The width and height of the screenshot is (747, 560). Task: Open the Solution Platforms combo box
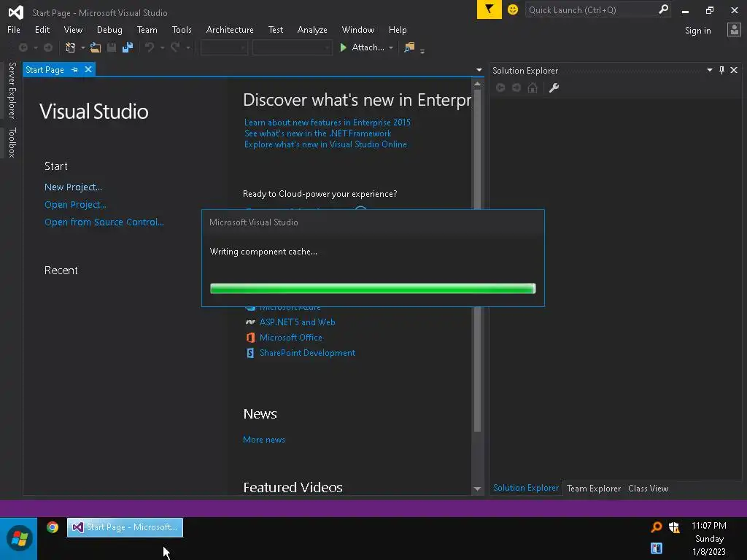click(x=292, y=47)
